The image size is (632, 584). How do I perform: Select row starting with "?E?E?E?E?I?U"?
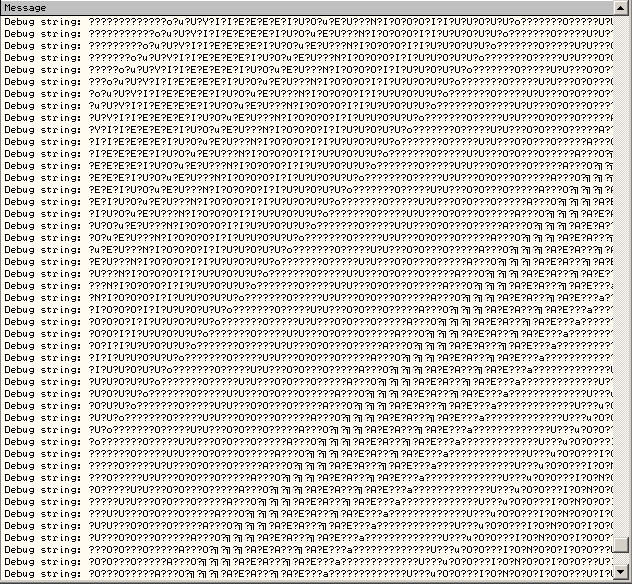[x=300, y=163]
